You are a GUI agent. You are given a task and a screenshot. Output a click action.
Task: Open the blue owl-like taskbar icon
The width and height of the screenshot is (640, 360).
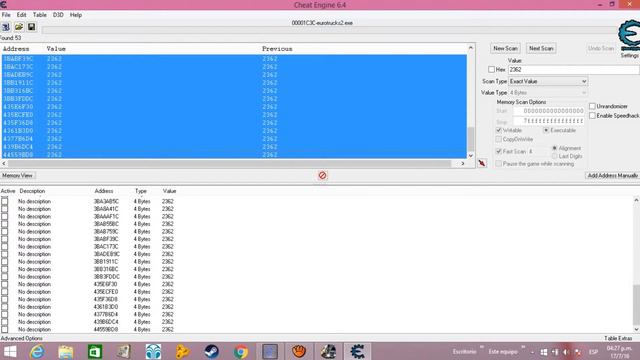(x=153, y=351)
